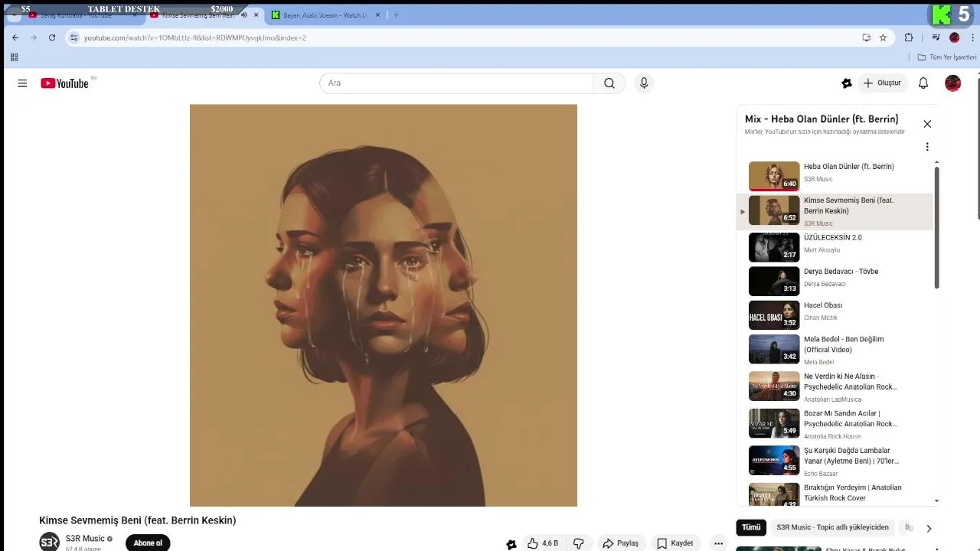
Task: Close the Kimse Sevmemiş Beni tab
Action: coord(256,15)
